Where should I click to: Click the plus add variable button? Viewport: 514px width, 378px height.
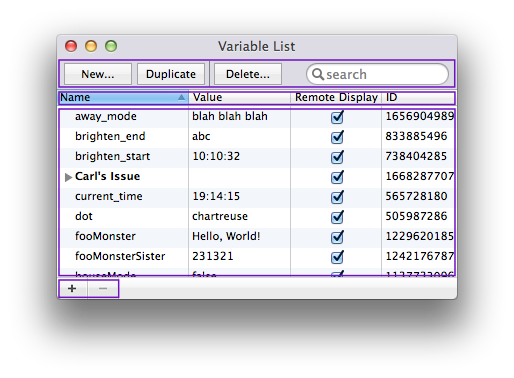[x=72, y=288]
